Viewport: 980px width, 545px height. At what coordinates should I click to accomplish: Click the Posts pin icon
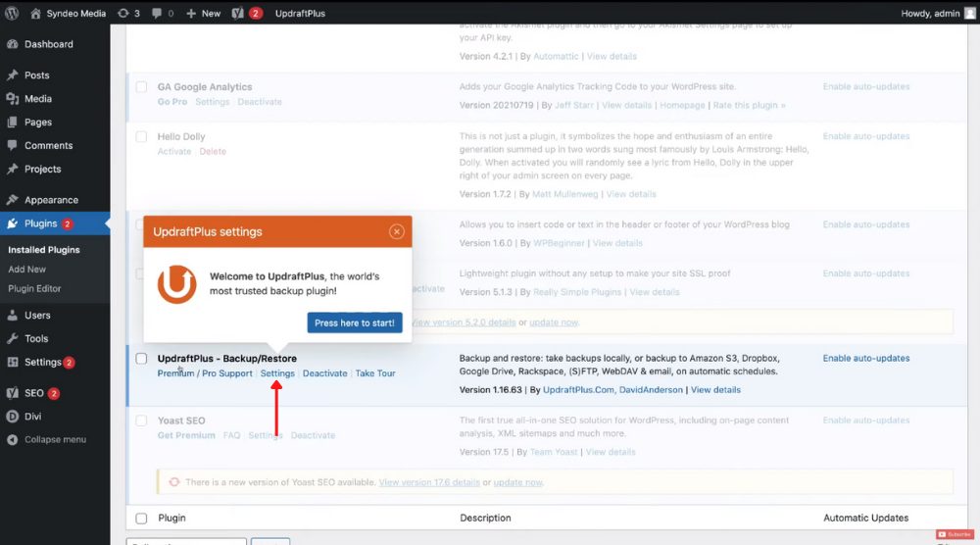tap(13, 75)
